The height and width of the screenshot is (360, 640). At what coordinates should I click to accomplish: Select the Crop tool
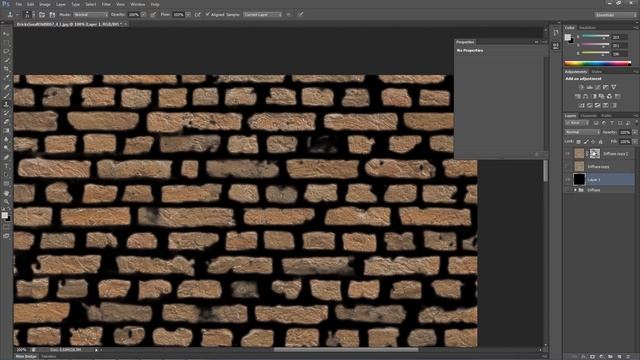pyautogui.click(x=6, y=69)
